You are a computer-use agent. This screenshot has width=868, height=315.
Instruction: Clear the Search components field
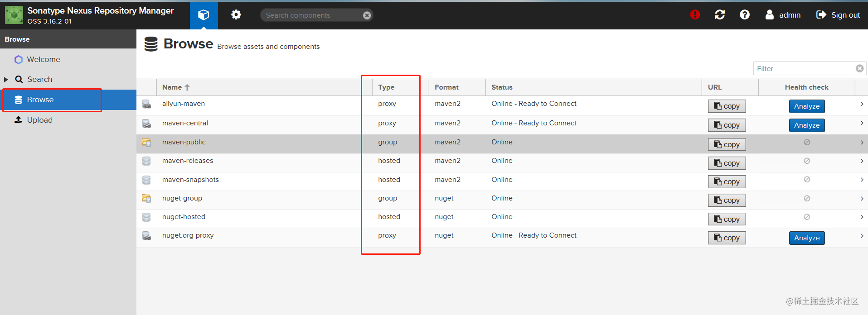coord(367,15)
